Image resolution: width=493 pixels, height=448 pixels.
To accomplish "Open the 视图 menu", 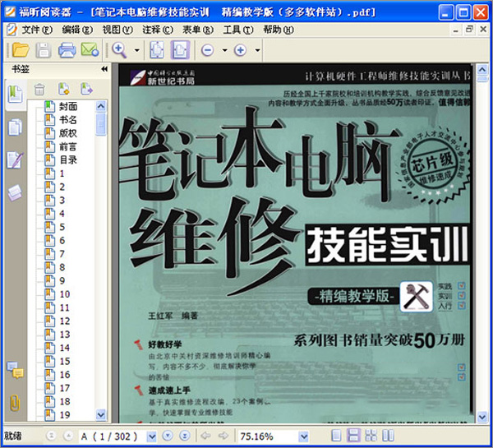I will tap(117, 30).
